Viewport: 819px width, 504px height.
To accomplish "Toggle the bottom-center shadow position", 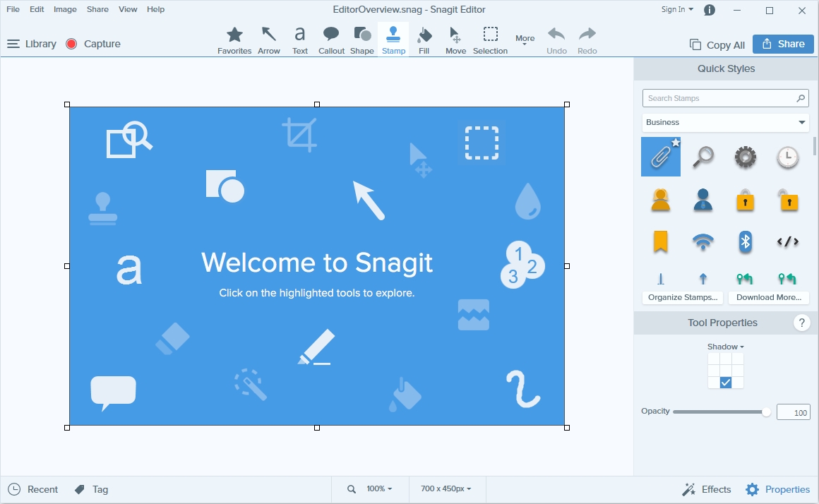I will click(726, 383).
